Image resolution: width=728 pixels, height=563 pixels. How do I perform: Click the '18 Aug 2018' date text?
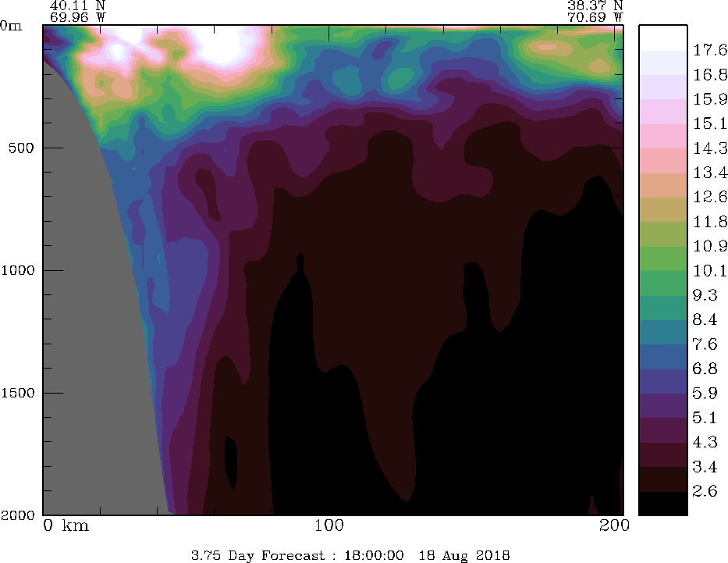click(x=463, y=555)
